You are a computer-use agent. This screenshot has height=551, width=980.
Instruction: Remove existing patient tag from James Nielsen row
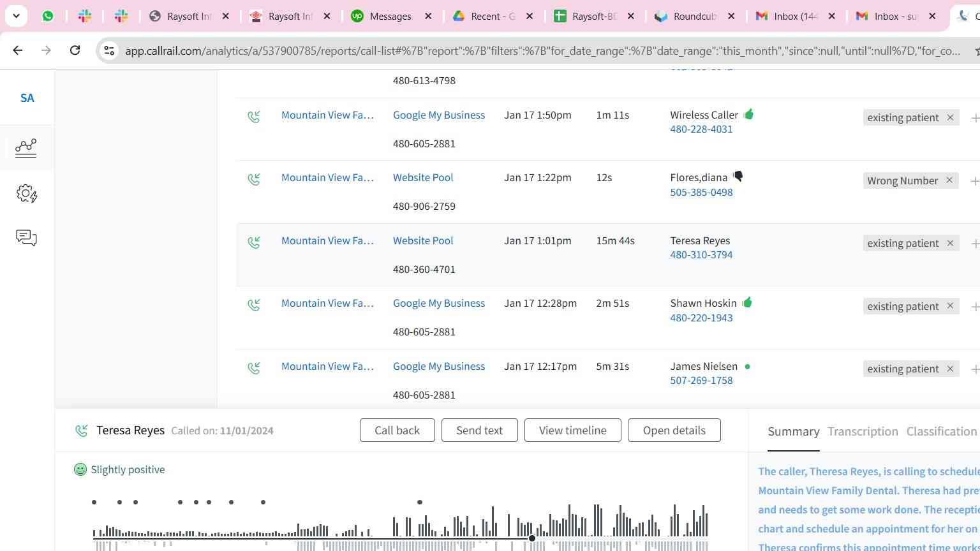[950, 369]
